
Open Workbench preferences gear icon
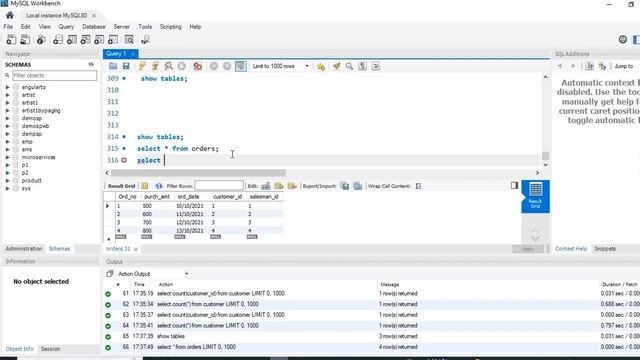pyautogui.click(x=622, y=40)
